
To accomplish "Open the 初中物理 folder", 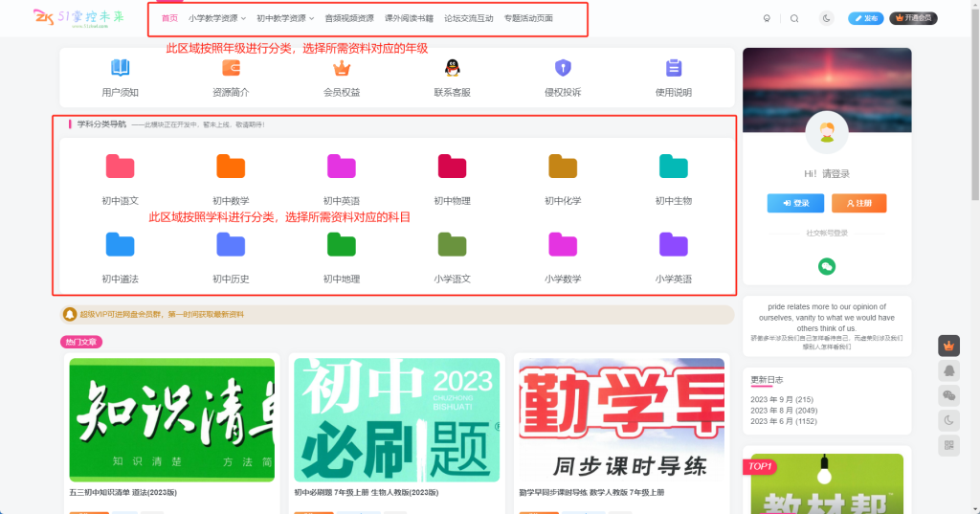I will (x=452, y=167).
